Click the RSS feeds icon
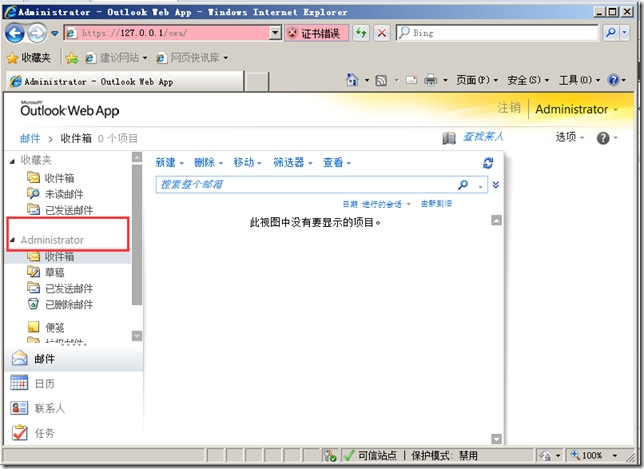Viewport: 644px width, 469px height. 381,80
